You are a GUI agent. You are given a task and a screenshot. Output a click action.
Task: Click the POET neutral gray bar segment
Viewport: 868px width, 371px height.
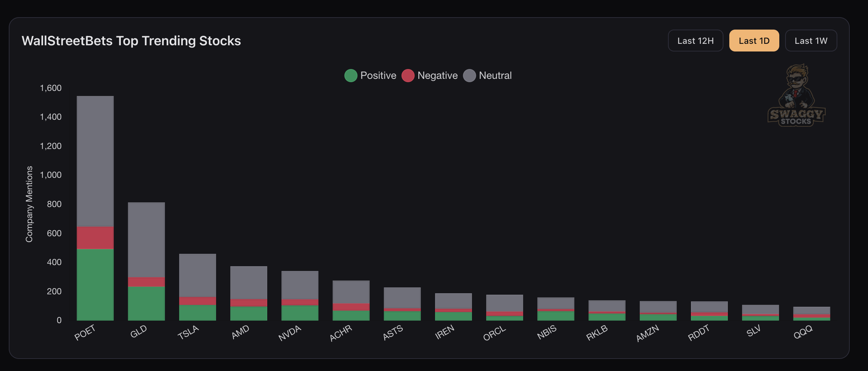tap(95, 161)
